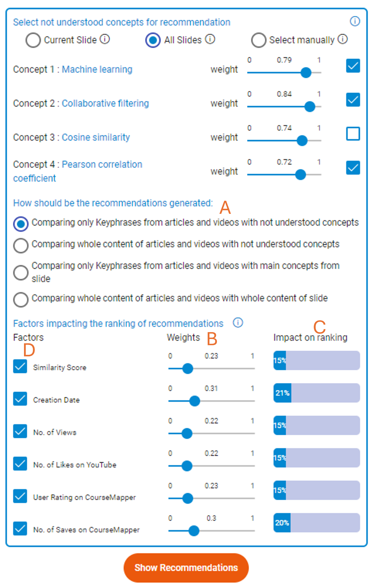The image size is (374, 588).
Task: Open the Machine learning concept link
Action: click(97, 69)
